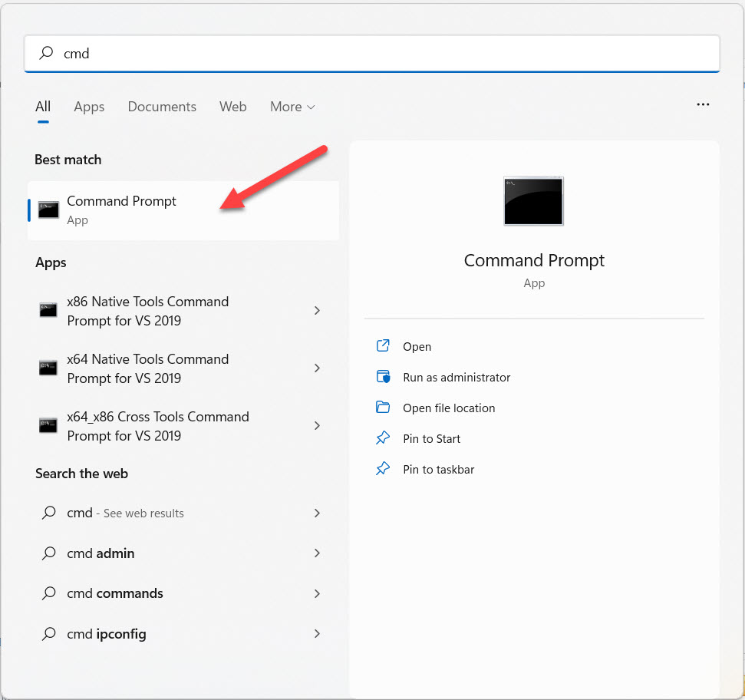Select the Web filter tab
Image resolution: width=745 pixels, height=700 pixels.
point(232,107)
